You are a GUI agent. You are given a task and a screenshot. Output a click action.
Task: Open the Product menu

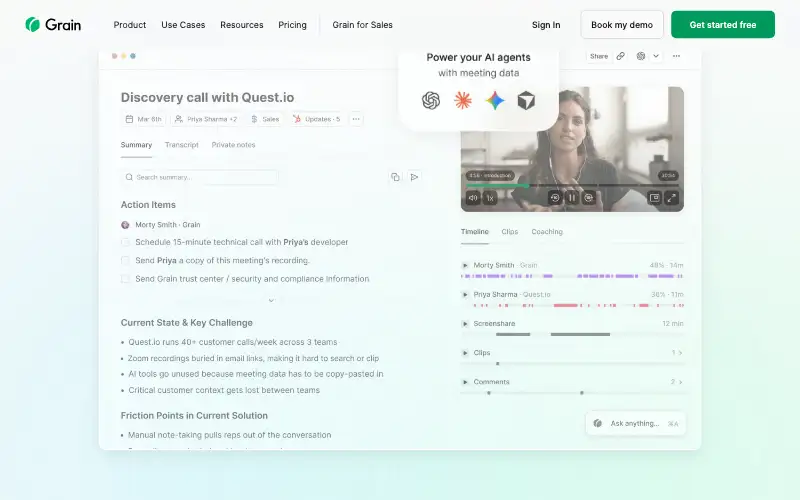tap(130, 24)
